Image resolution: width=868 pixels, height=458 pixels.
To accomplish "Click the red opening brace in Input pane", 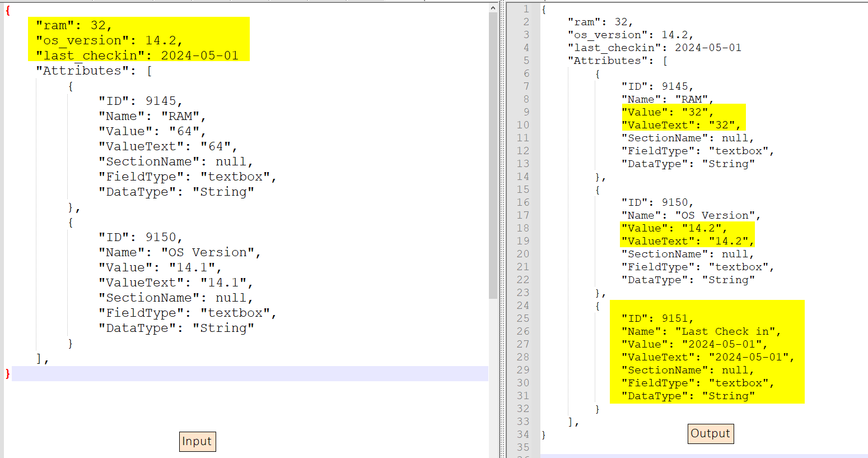I will (8, 11).
